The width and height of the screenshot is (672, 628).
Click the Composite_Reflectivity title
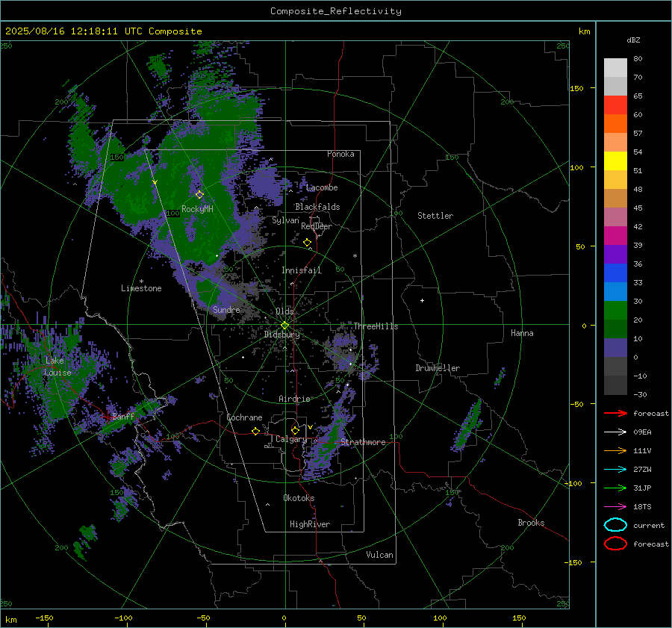[336, 11]
